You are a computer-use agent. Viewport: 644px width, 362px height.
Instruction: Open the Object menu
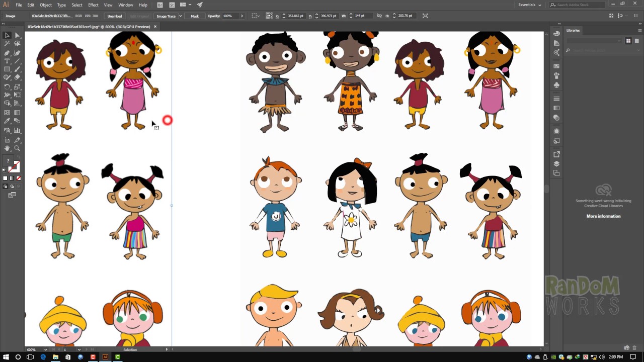pos(46,5)
